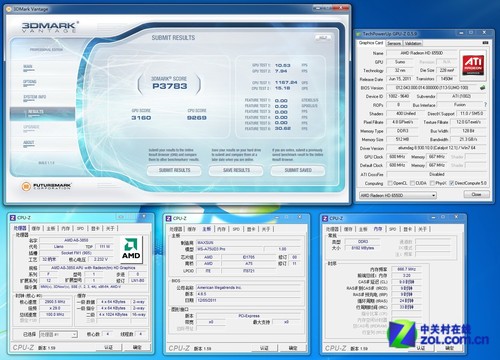Click the ATI CrossFire Disabled field in GPU-Z
The image size is (500, 360).
tap(437, 174)
